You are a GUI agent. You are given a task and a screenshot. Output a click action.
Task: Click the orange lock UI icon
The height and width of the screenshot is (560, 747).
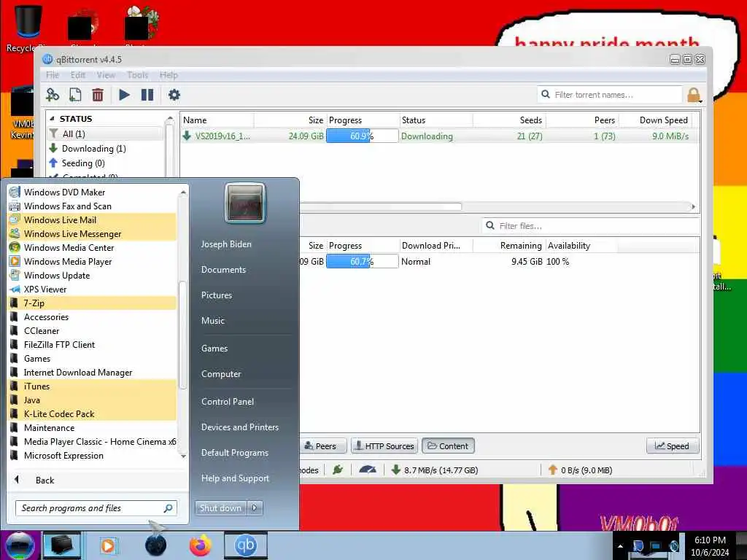click(694, 95)
